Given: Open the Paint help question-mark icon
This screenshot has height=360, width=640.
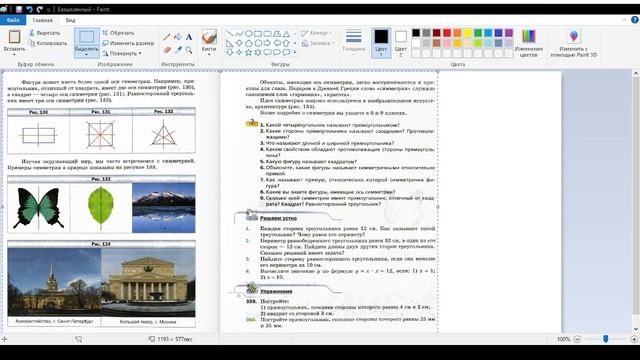Looking at the screenshot, I should [634, 20].
